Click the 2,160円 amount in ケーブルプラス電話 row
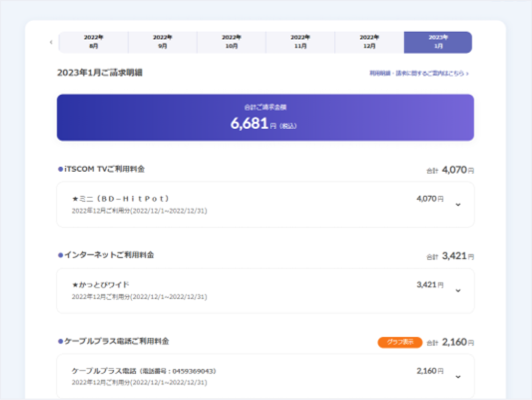532x400 pixels. coord(430,371)
